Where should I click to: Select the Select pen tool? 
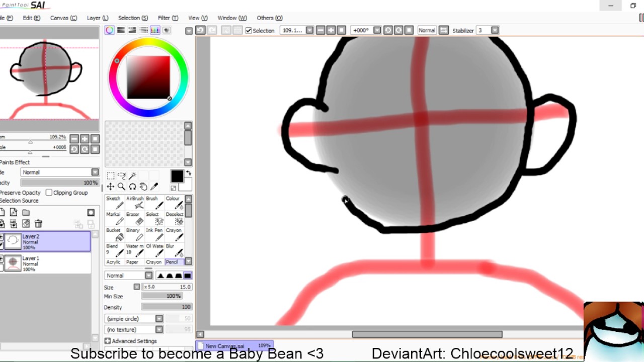pyautogui.click(x=154, y=219)
